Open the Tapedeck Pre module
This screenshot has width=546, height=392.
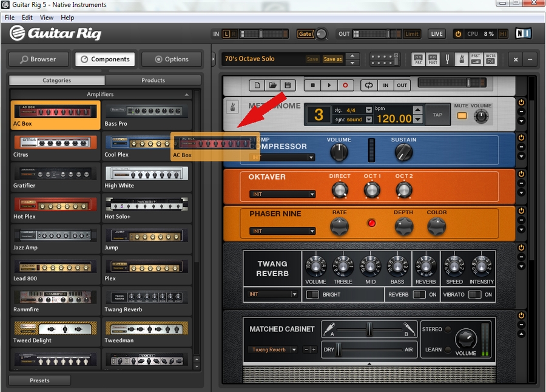pos(418,59)
